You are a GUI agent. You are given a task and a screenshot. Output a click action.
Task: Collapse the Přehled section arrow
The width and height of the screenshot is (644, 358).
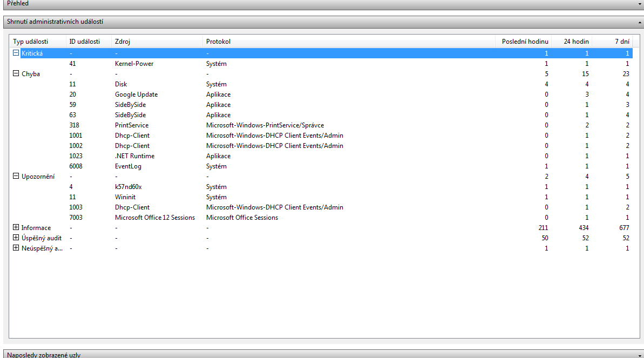click(x=640, y=3)
